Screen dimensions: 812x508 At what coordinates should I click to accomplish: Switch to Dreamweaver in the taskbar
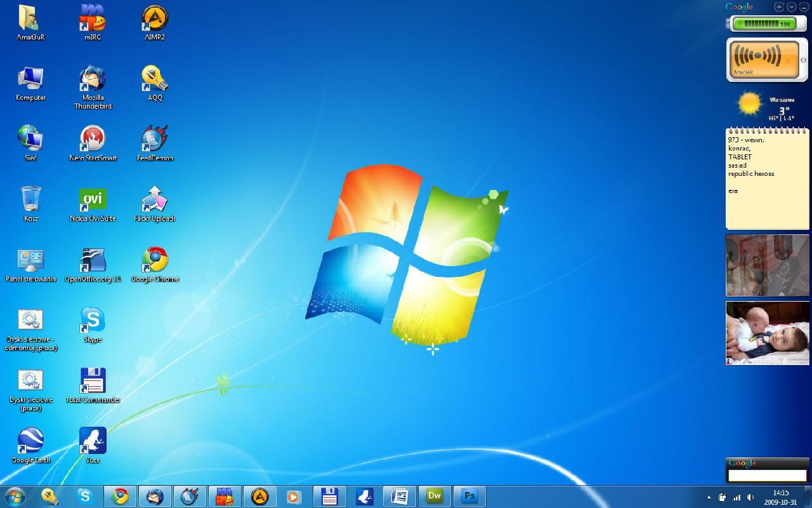[x=435, y=497]
